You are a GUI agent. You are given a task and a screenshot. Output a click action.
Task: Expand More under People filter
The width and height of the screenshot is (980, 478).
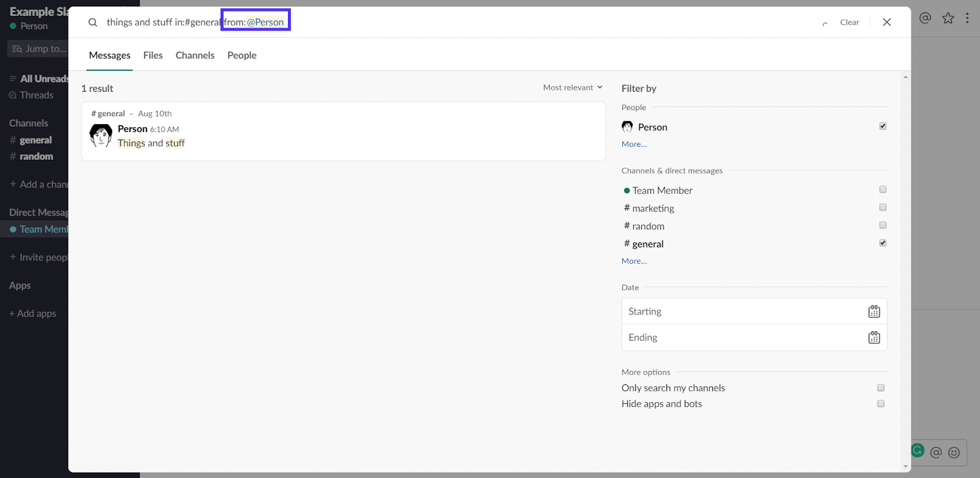(634, 144)
